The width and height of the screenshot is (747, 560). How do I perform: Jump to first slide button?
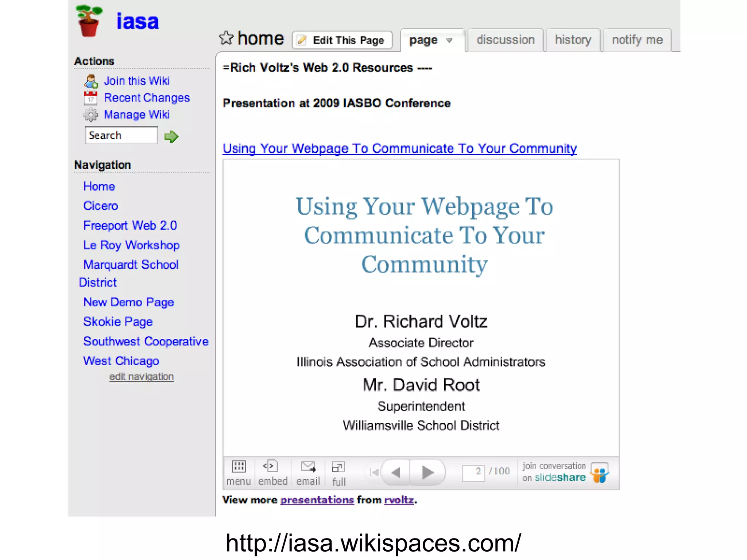tap(374, 472)
